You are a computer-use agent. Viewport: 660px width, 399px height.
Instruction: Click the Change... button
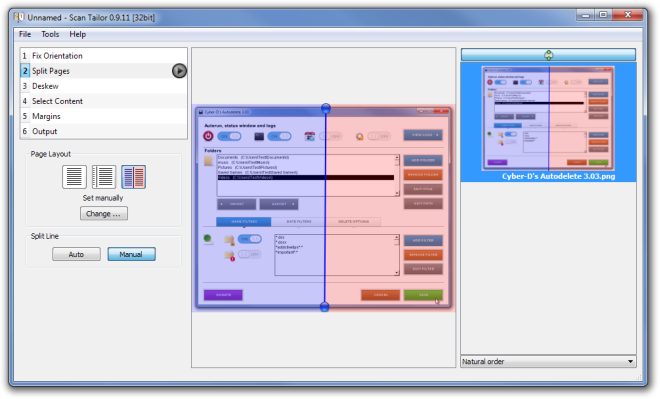(104, 213)
